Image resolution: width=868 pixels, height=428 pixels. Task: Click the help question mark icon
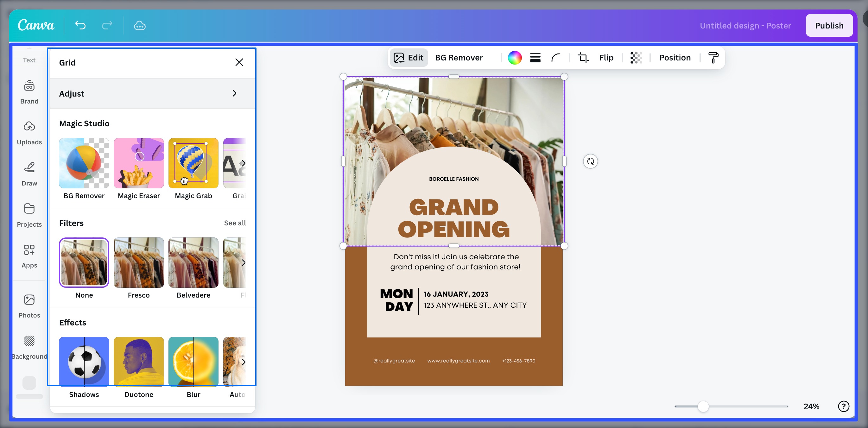pyautogui.click(x=844, y=406)
